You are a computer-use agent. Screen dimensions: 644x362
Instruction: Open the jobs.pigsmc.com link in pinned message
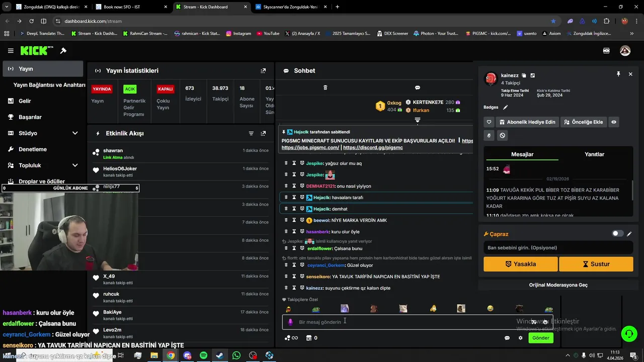(x=310, y=148)
